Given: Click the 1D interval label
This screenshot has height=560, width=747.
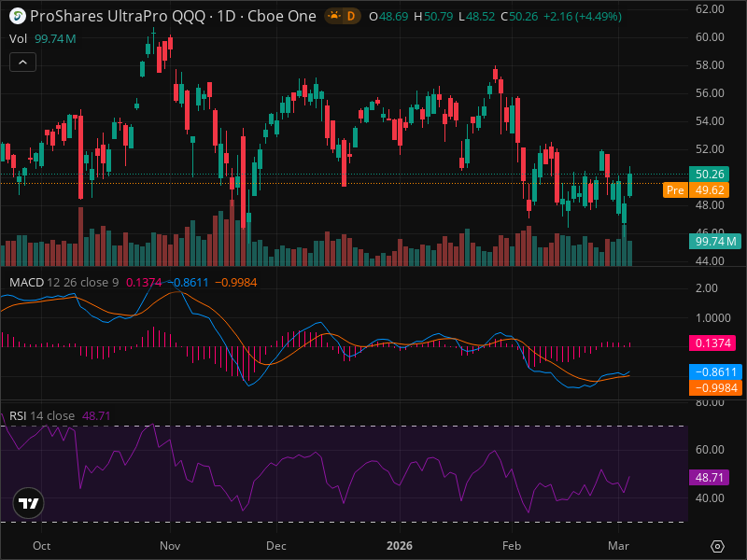Looking at the screenshot, I should tap(226, 16).
